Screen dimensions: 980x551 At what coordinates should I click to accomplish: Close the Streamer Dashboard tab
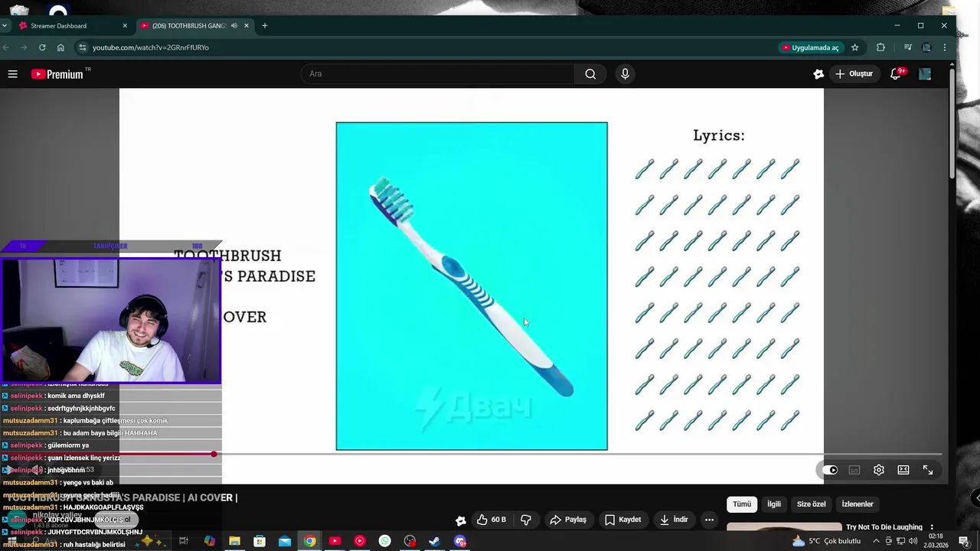point(125,25)
